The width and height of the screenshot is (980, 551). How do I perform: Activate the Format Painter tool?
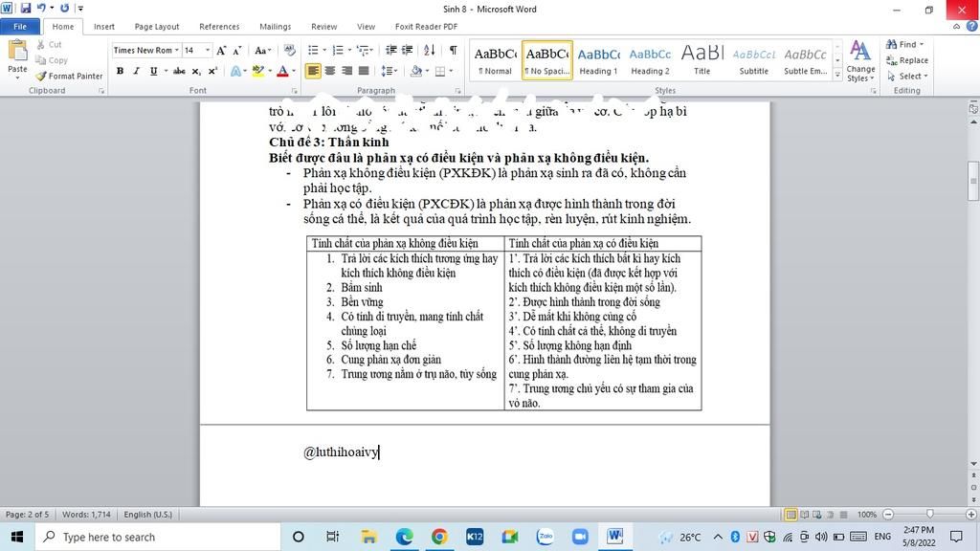(69, 76)
